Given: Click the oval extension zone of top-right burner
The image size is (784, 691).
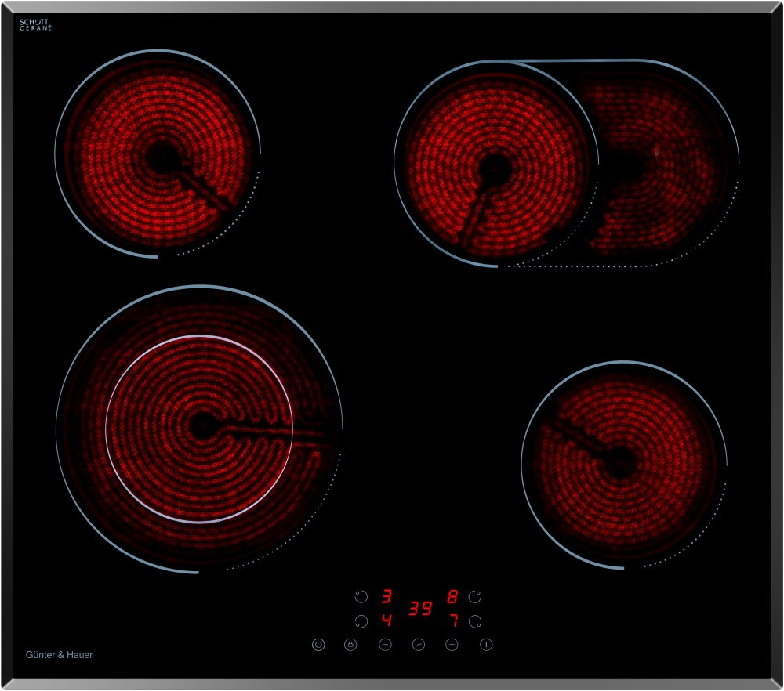Looking at the screenshot, I should [666, 165].
